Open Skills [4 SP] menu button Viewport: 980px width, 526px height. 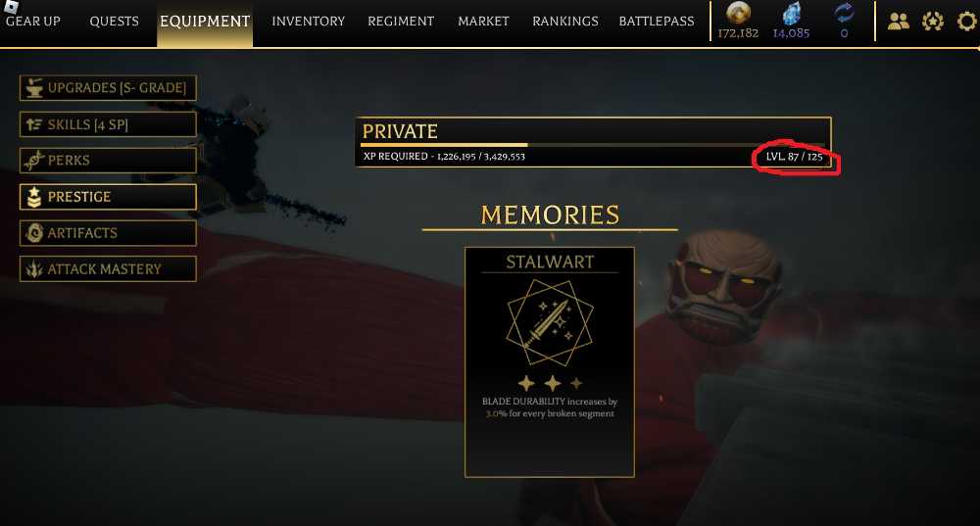[x=108, y=124]
